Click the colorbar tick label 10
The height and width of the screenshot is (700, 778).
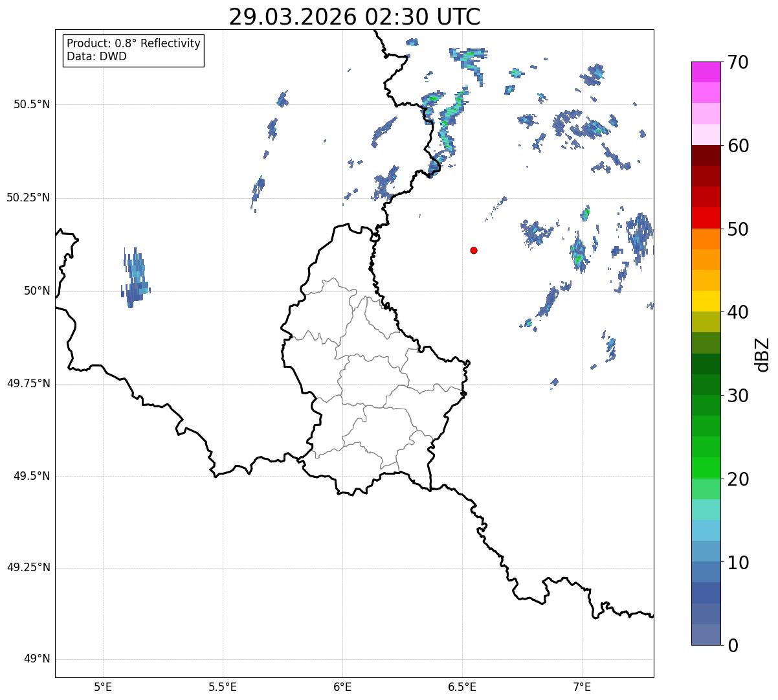pos(738,562)
